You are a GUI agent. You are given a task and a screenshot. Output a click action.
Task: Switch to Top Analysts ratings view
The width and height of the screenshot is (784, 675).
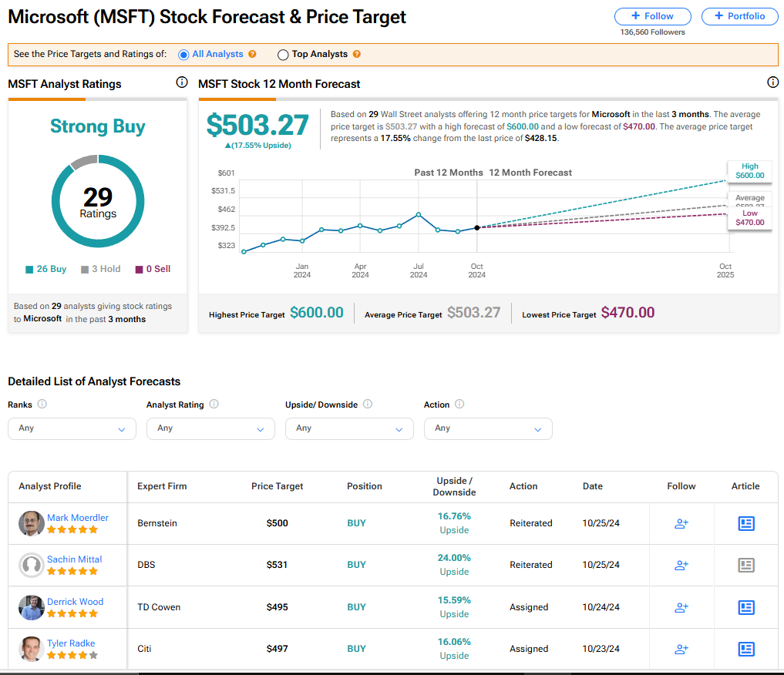(283, 55)
